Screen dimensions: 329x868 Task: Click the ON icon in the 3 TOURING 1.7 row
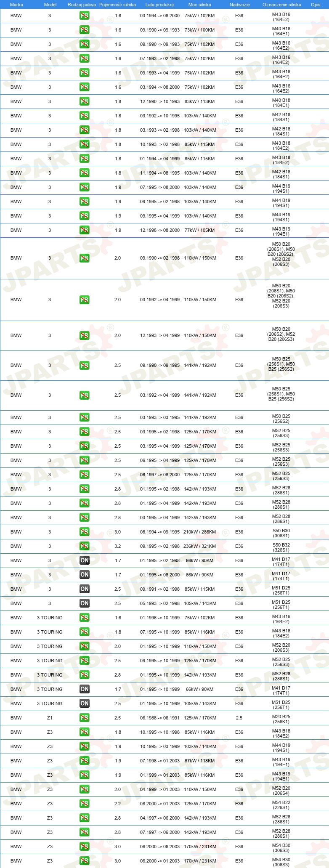[x=84, y=689]
